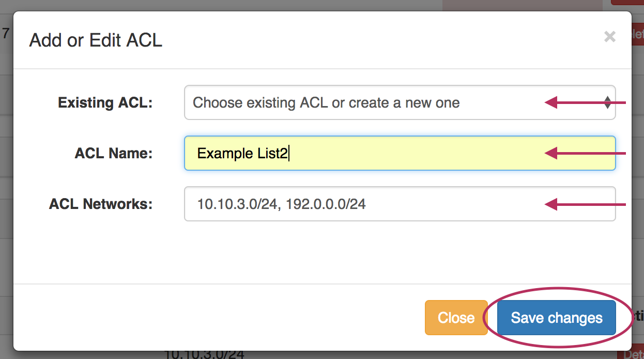Click the "Existing ACL:" field label

click(105, 102)
